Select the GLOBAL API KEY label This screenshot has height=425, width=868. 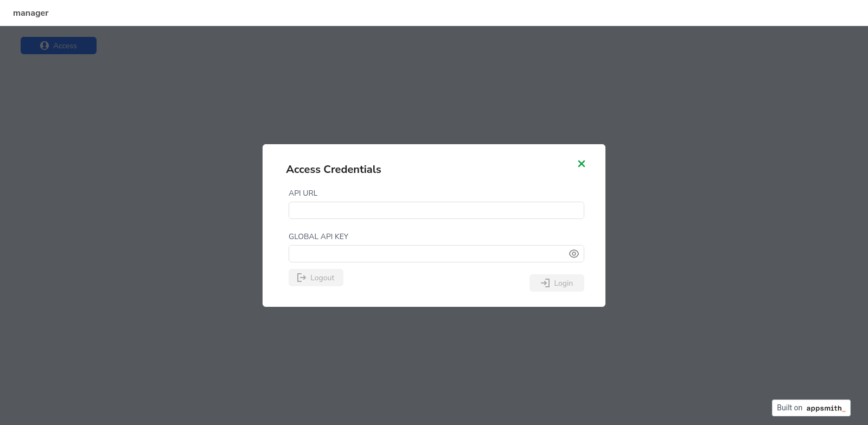[318, 236]
